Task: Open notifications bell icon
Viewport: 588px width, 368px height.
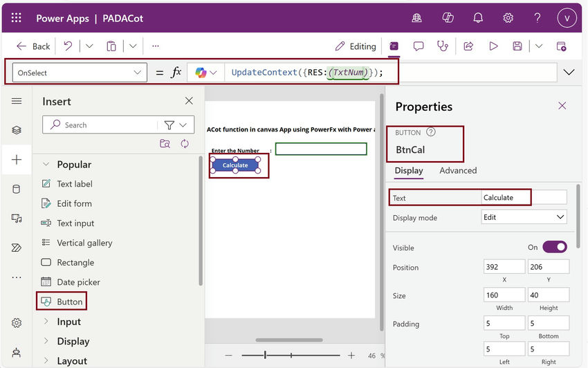Action: click(x=478, y=17)
